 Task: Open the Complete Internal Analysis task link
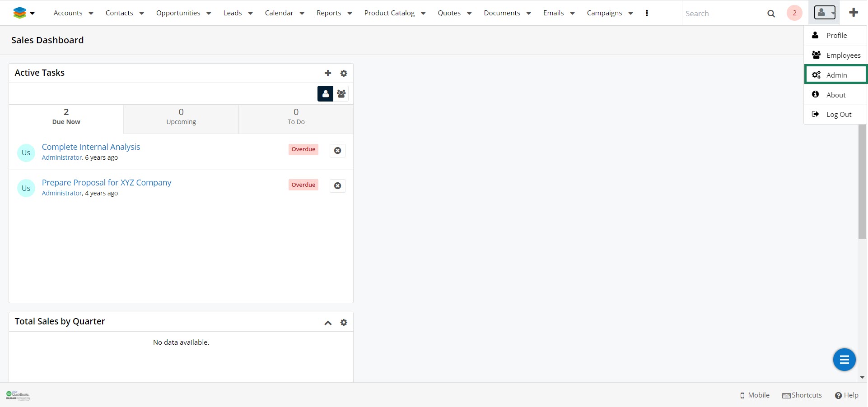click(x=91, y=147)
